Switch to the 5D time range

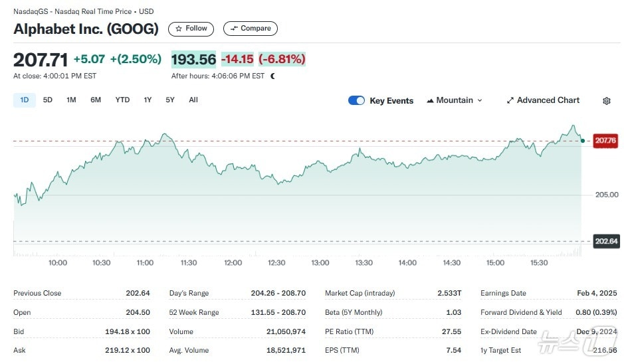48,100
